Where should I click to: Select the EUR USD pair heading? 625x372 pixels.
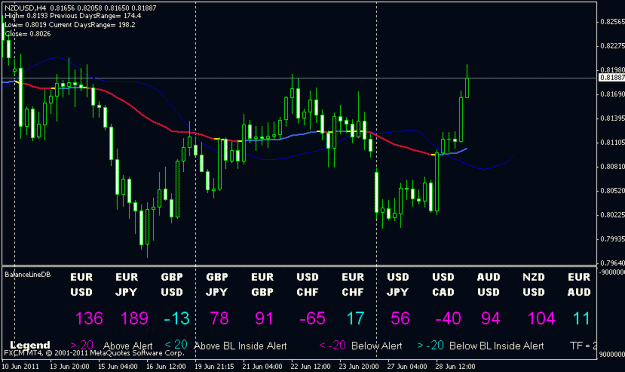[81, 285]
